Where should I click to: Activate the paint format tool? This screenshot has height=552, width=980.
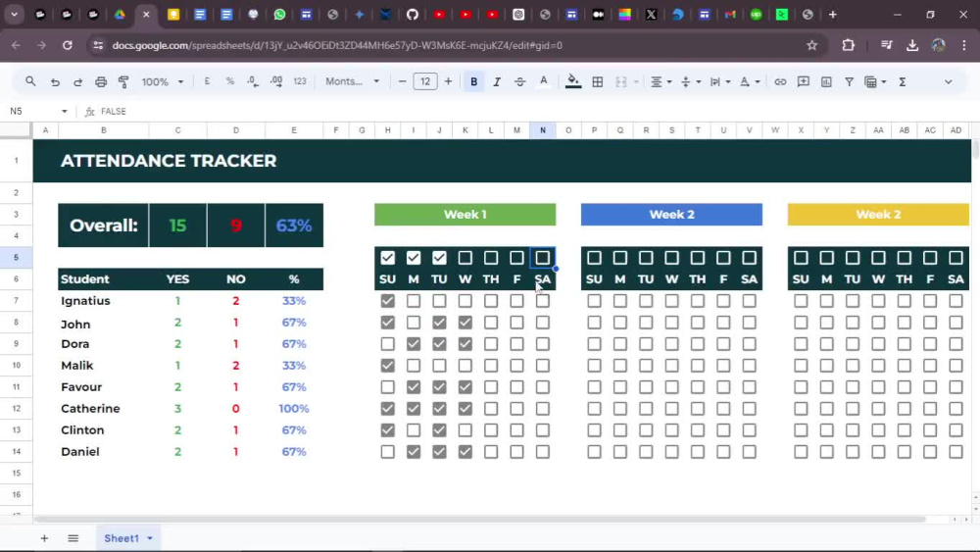[123, 82]
